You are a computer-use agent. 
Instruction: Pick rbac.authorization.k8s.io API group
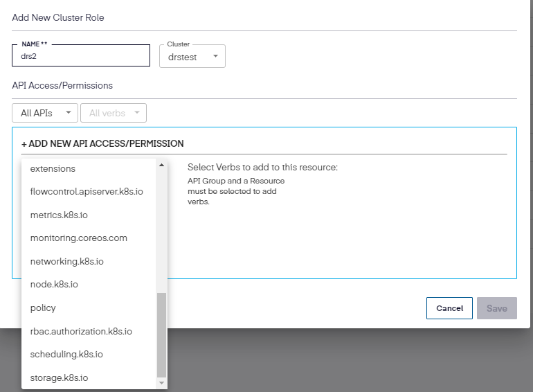tap(81, 331)
